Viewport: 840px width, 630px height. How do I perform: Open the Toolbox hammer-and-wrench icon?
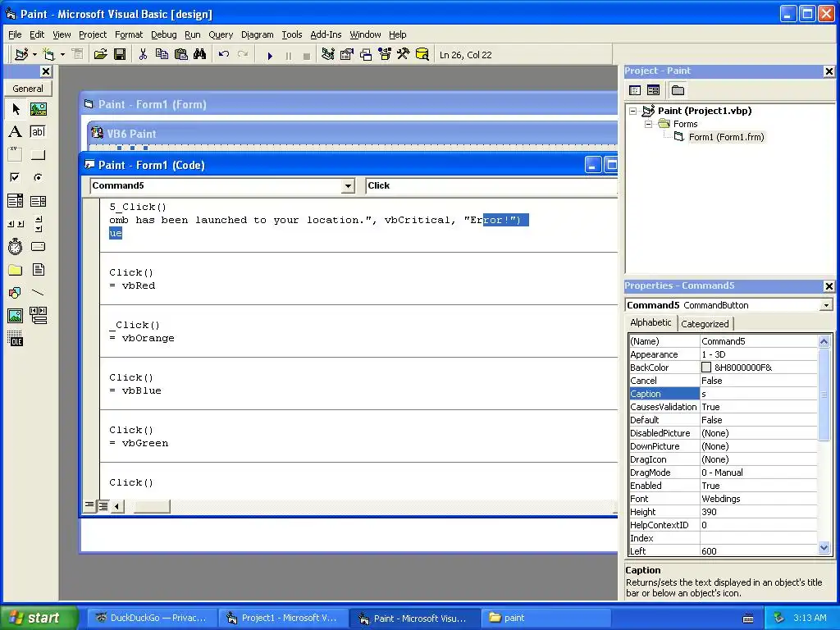[403, 55]
